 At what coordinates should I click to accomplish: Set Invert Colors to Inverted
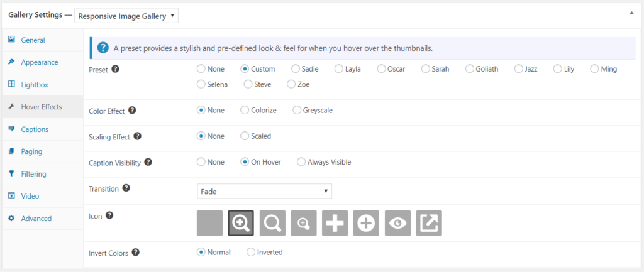[250, 252]
